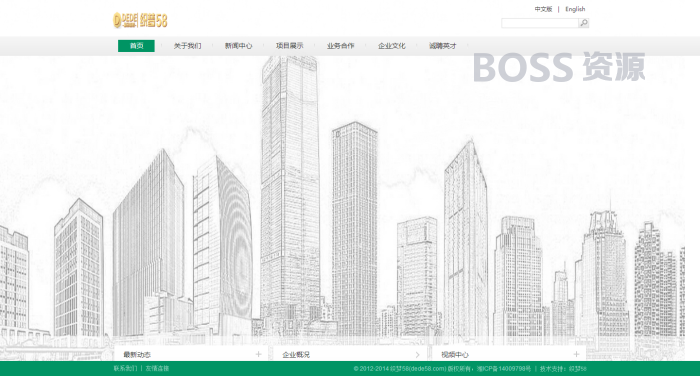Viewport: 700px width, 376px height.
Task: Open the 联系我们 footer link
Action: pyautogui.click(x=125, y=368)
